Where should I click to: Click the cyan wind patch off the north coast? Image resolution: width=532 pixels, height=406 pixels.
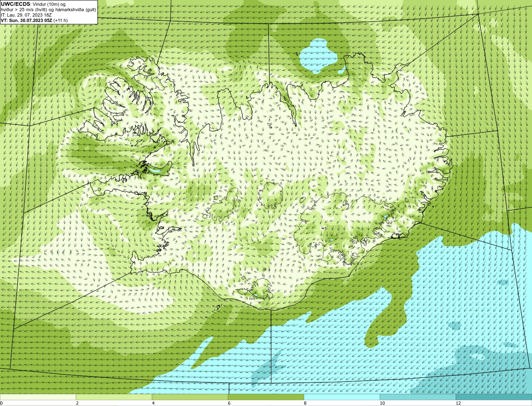click(x=319, y=56)
